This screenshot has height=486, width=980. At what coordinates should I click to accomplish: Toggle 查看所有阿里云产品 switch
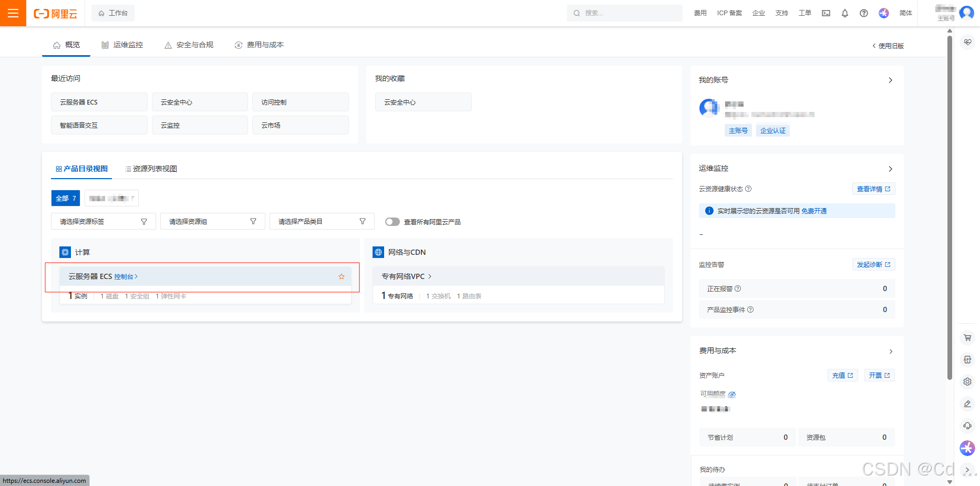(x=393, y=222)
